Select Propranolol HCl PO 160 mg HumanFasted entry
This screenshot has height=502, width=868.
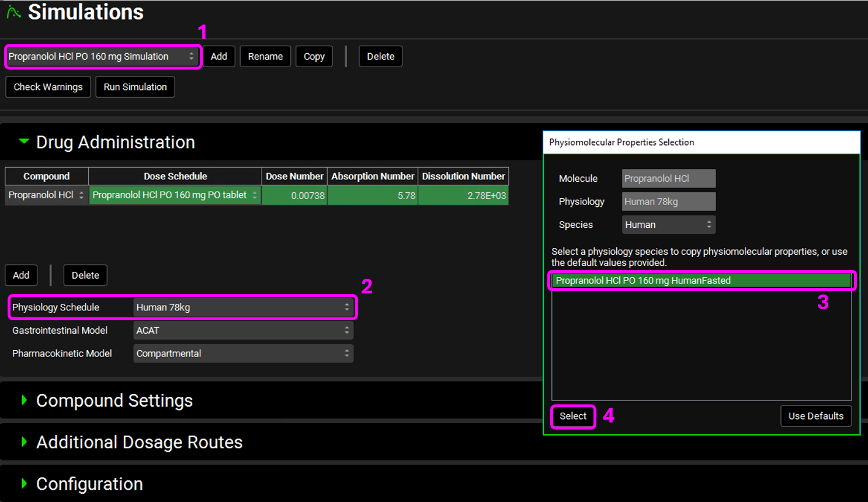click(x=701, y=281)
